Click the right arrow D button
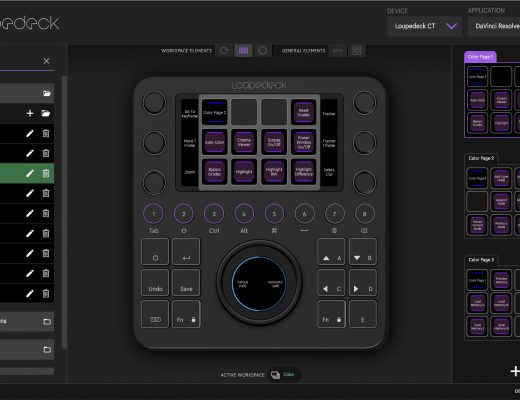Viewport: 520px width, 400px height. [x=363, y=283]
